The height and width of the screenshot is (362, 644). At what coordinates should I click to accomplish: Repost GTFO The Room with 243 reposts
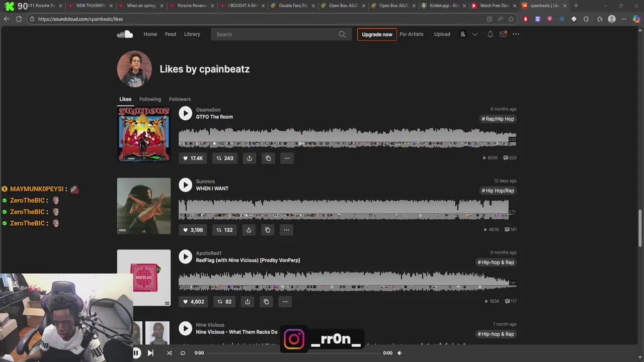224,158
